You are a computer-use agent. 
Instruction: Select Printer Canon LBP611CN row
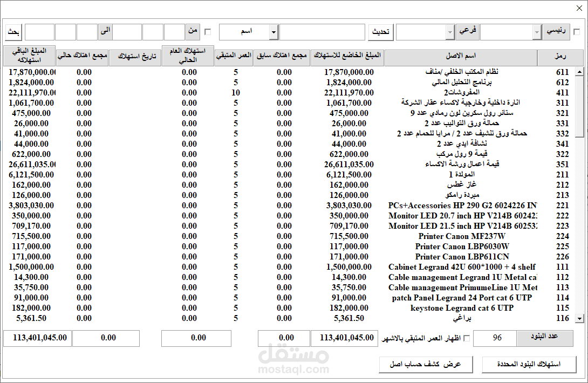(x=289, y=257)
